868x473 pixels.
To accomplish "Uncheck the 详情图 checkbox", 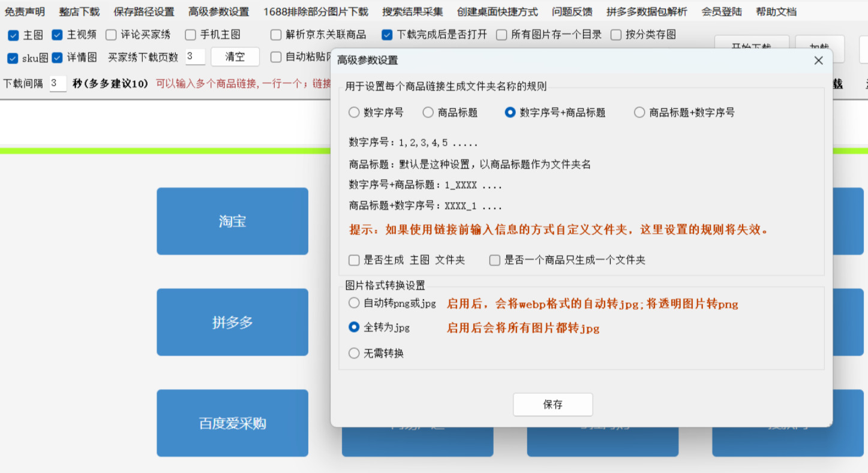I will point(57,58).
